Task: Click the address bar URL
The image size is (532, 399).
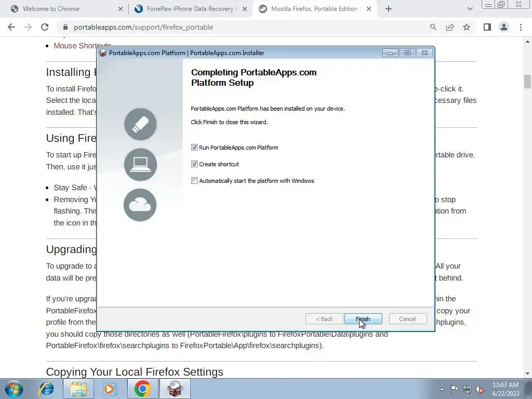Action: point(143,27)
